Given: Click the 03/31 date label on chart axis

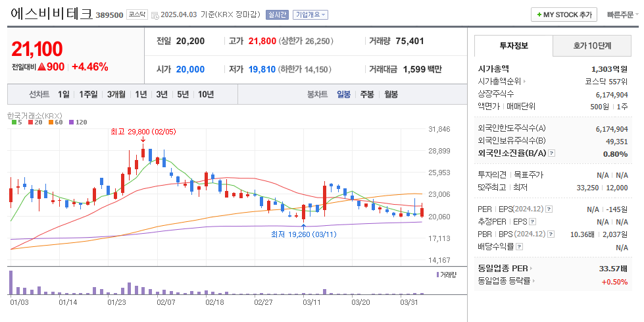Looking at the screenshot, I should 409,302.
